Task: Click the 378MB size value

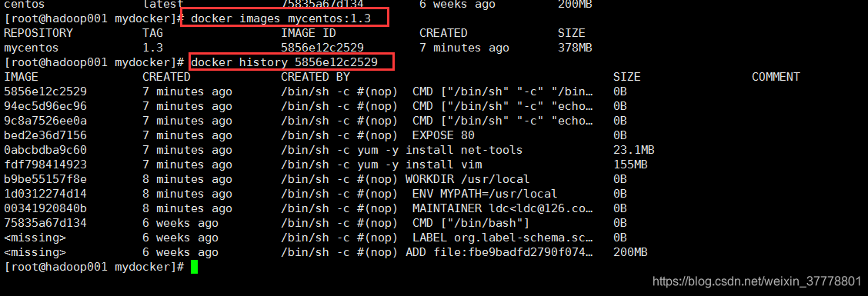Action: (x=575, y=48)
